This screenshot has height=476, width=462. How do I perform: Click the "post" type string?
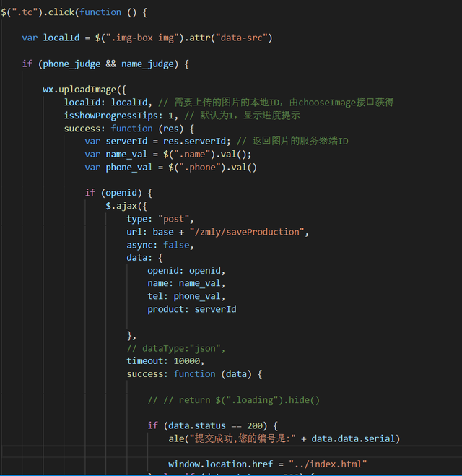173,219
